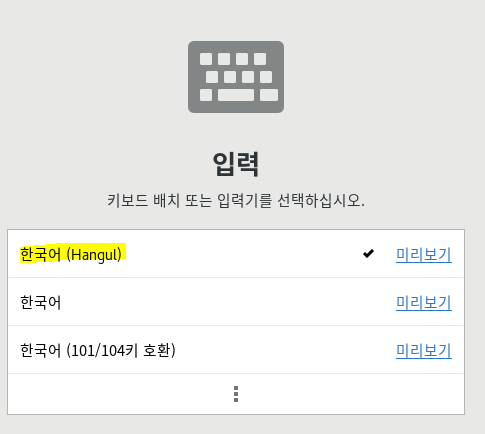485x434 pixels.
Task: Click the checkmark beside 한국어 (Hangul)
Action: pyautogui.click(x=368, y=254)
